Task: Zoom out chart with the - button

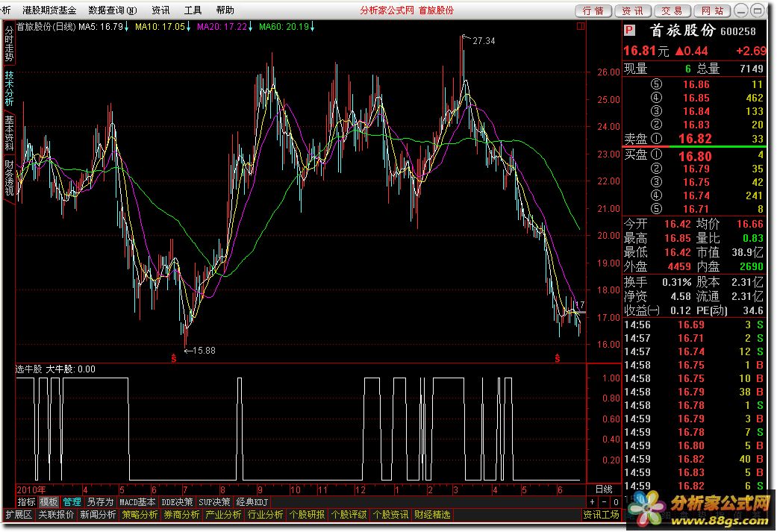Action: [604, 502]
